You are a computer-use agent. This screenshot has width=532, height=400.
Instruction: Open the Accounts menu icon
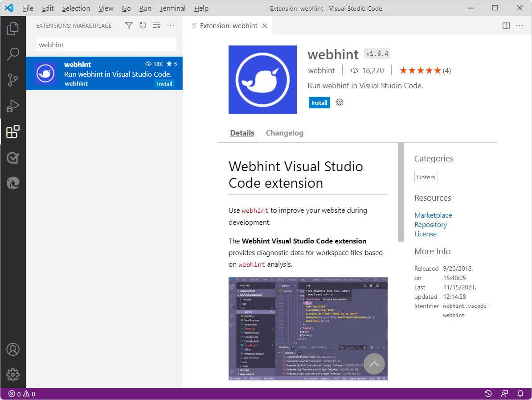[x=13, y=350]
